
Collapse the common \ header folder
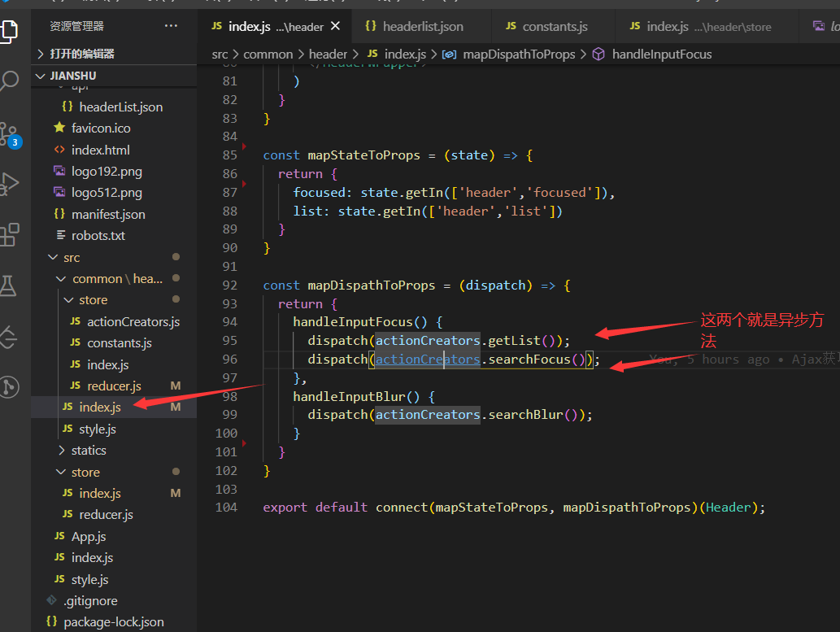point(114,279)
